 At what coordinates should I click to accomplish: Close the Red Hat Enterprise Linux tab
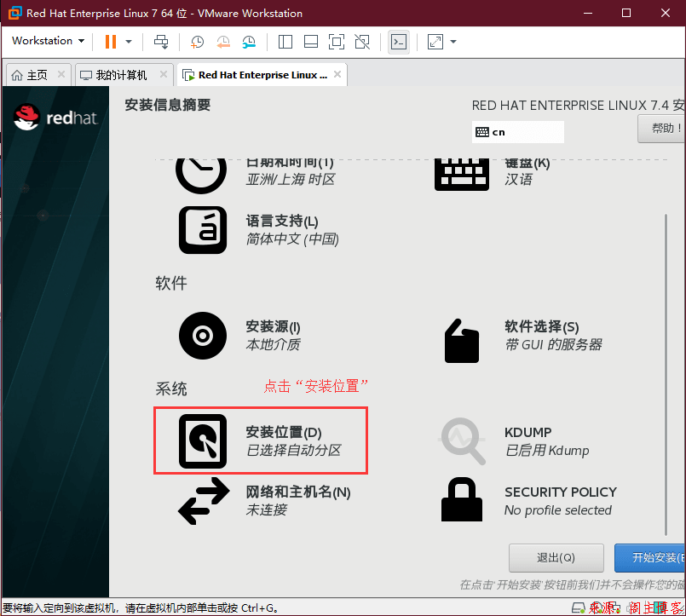pos(337,74)
